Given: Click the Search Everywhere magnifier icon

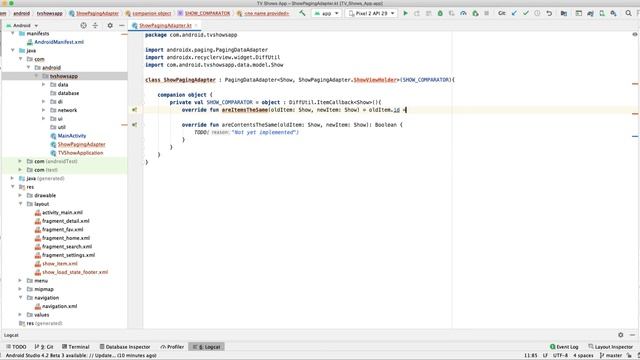Looking at the screenshot, I should (629, 13).
